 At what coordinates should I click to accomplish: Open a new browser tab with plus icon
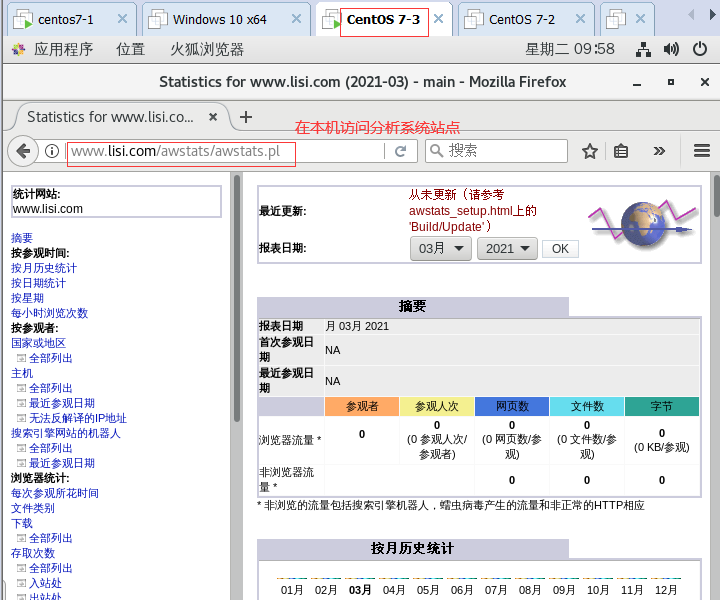[x=246, y=117]
